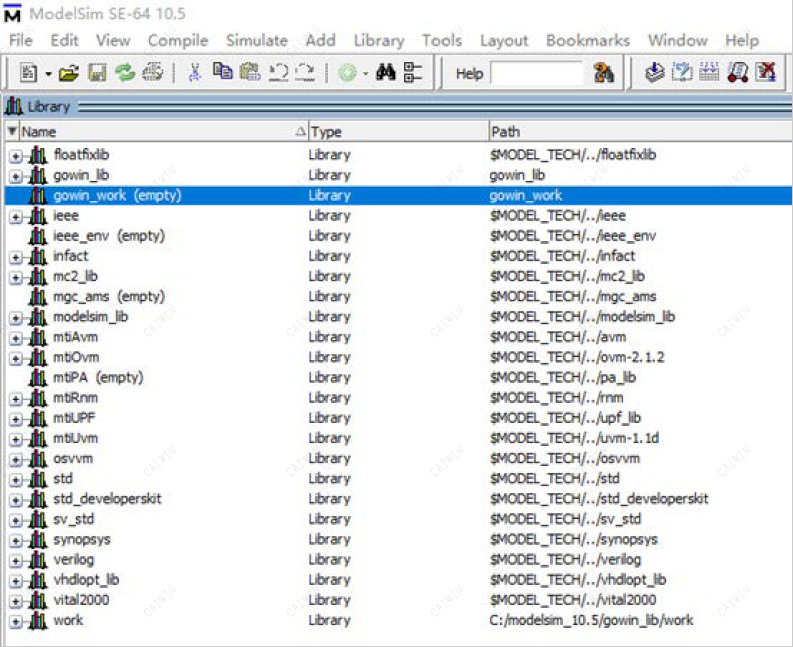The image size is (793, 647).
Task: Click the ModelSim title bar logo icon
Action: [x=13, y=13]
